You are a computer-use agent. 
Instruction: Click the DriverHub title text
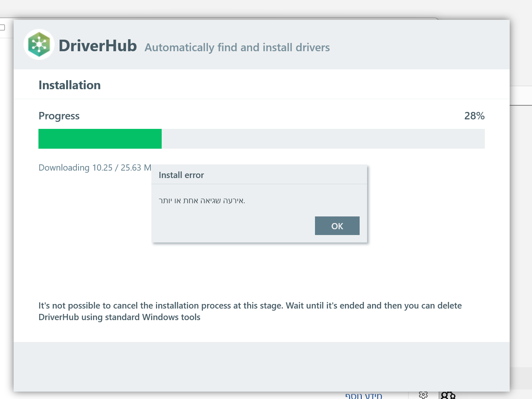[98, 45]
